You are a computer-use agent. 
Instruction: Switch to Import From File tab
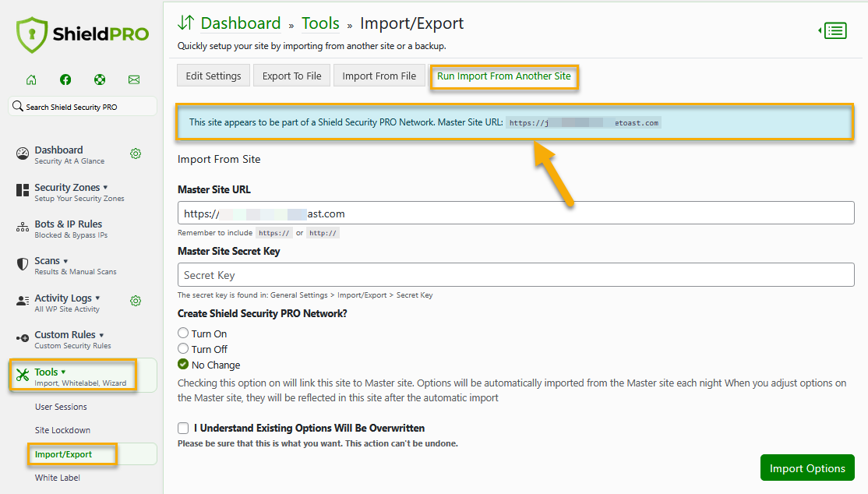tap(379, 76)
